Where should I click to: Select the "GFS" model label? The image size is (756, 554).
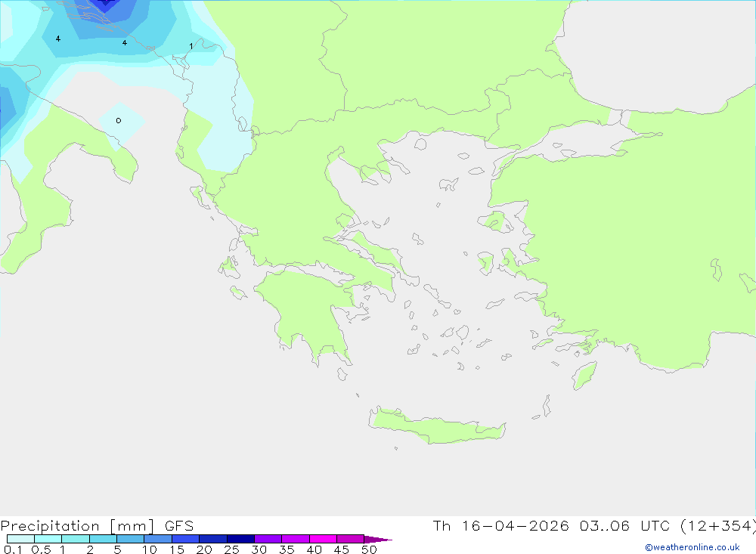pyautogui.click(x=179, y=526)
